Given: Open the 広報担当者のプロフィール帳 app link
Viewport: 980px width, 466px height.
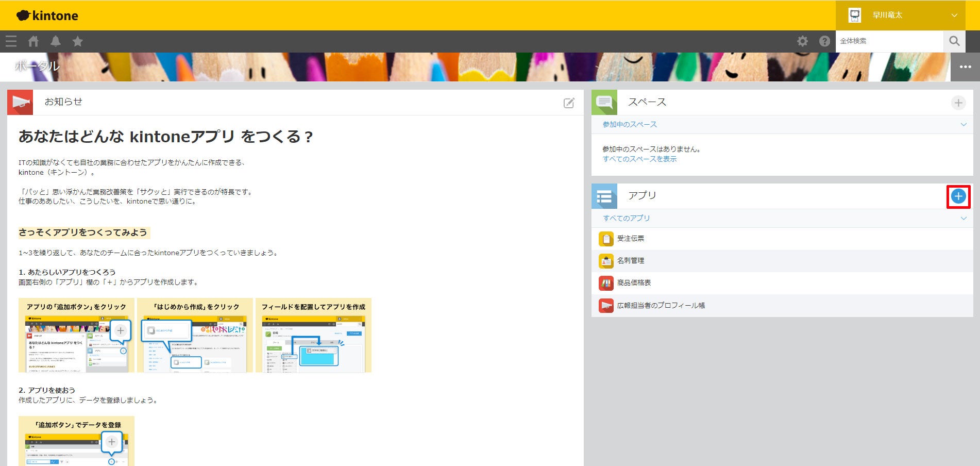Looking at the screenshot, I should [x=661, y=306].
